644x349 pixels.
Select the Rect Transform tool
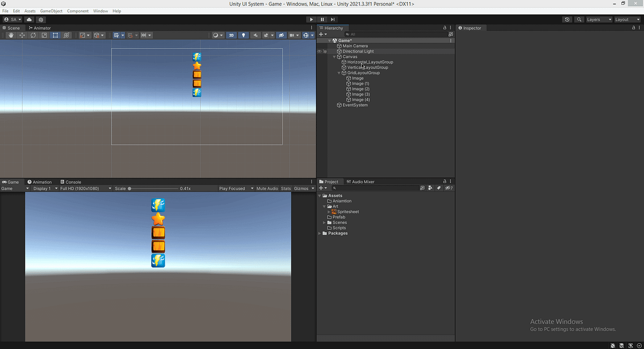55,35
